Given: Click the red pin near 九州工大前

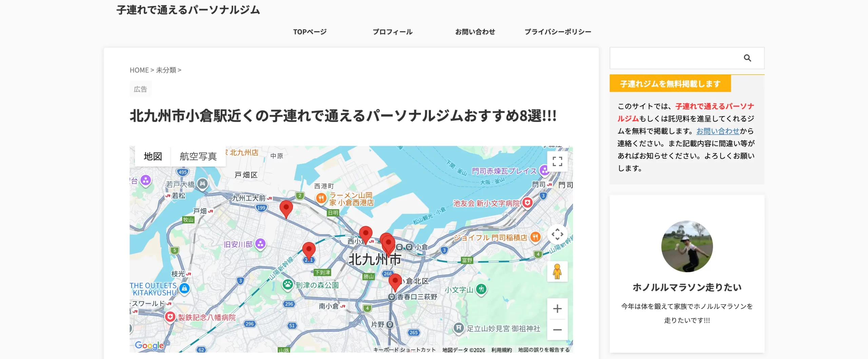Looking at the screenshot, I should pyautogui.click(x=286, y=208).
